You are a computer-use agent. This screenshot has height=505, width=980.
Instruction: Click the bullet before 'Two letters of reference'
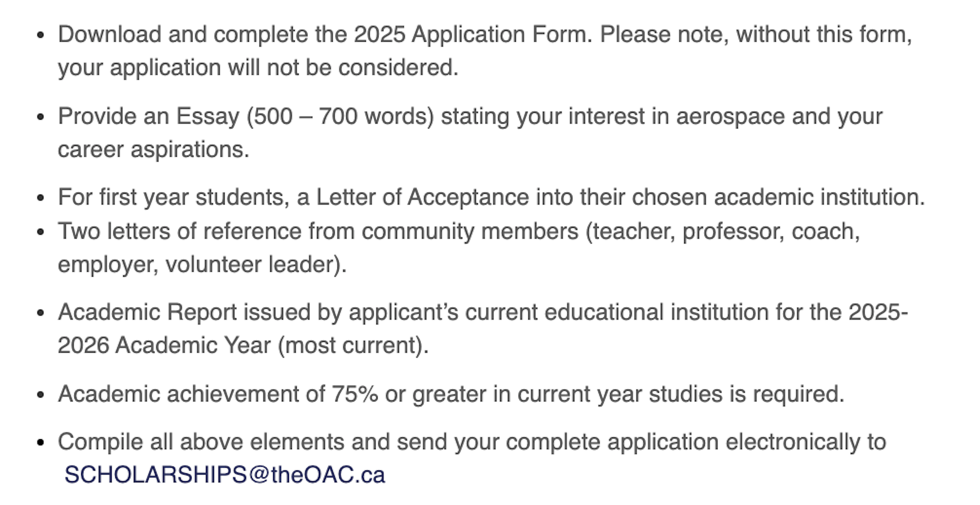click(x=40, y=232)
